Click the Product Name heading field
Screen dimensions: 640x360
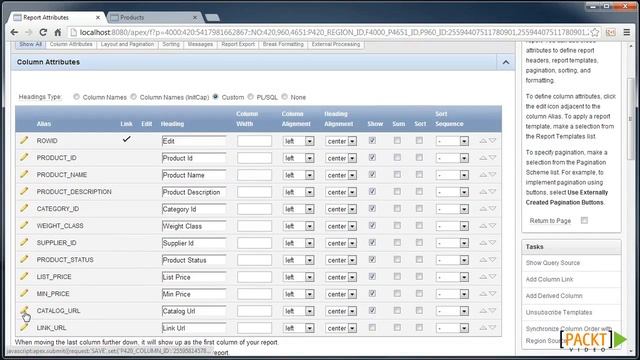coord(194,175)
